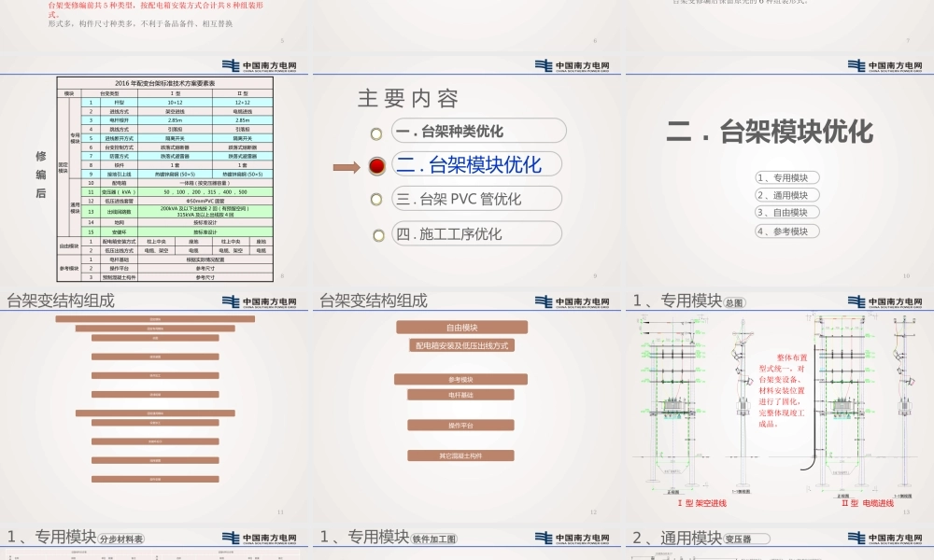The width and height of the screenshot is (934, 560).
Task: Select the 4、参考模块 list entry
Action: 787,231
